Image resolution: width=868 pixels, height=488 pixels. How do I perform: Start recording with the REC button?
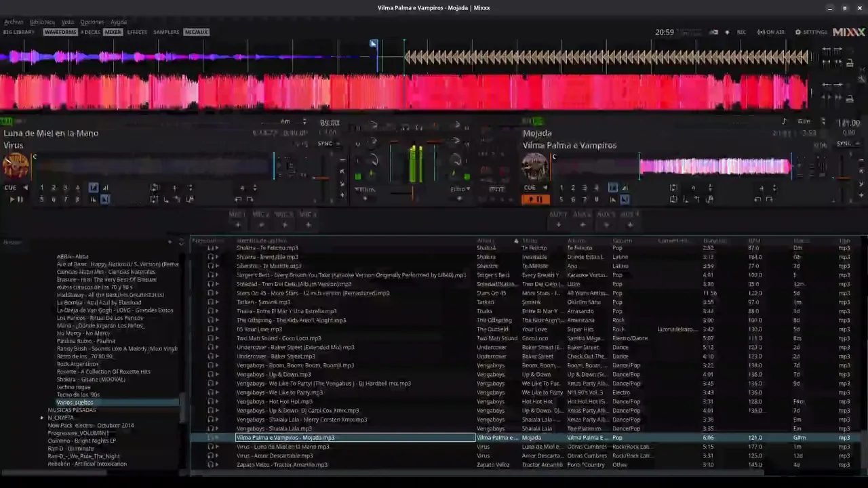[741, 32]
